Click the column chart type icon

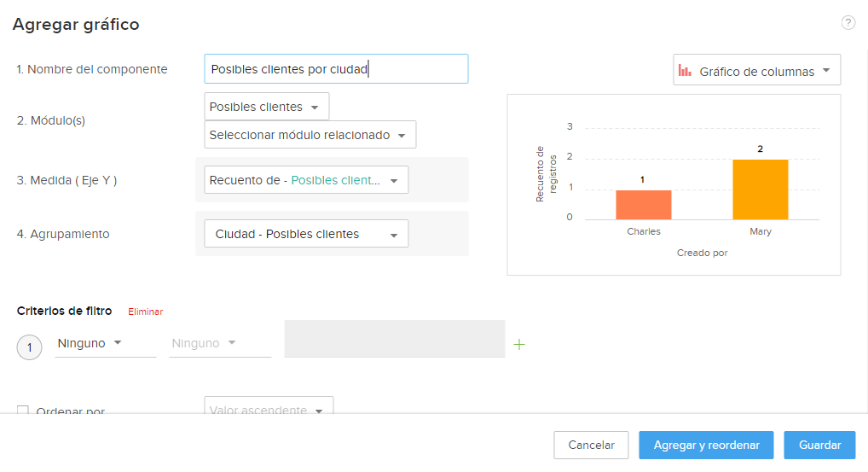click(x=685, y=71)
